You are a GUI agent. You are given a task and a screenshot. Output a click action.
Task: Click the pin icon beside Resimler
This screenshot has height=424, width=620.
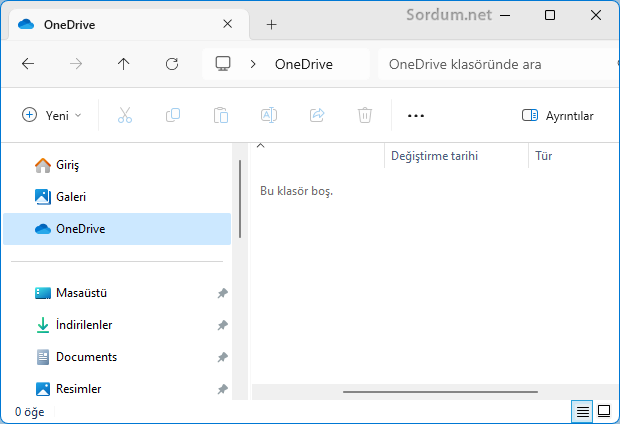tap(223, 389)
